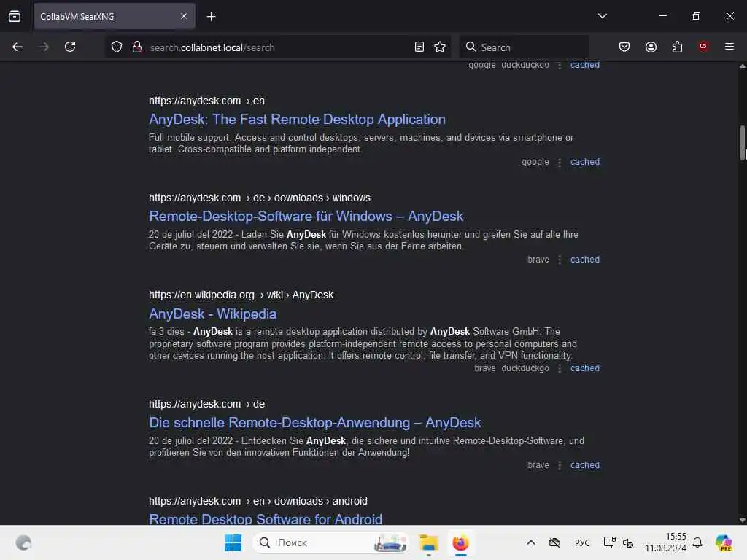Show site security lock information
Viewport: 747px width, 560px height.
click(136, 47)
